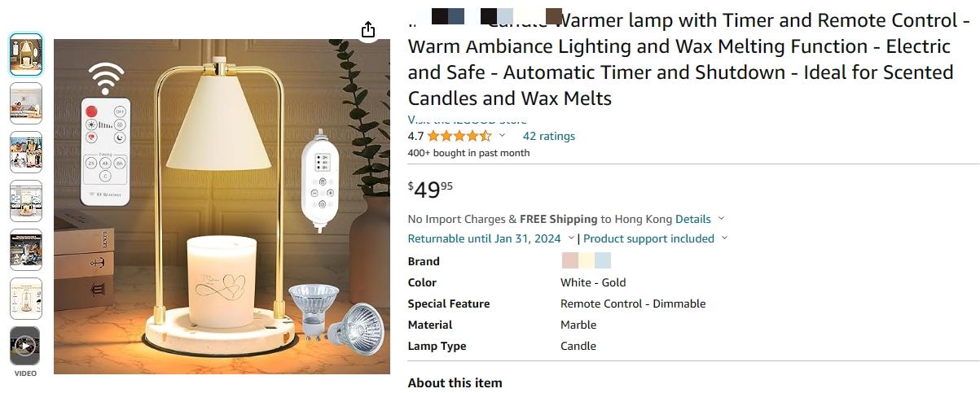This screenshot has height=393, width=980.
Task: Click the Visit the Store link
Action: [468, 120]
